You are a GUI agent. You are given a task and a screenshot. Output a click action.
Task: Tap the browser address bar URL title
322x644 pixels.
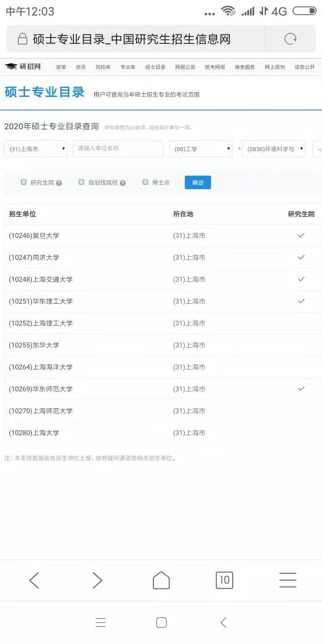point(131,39)
